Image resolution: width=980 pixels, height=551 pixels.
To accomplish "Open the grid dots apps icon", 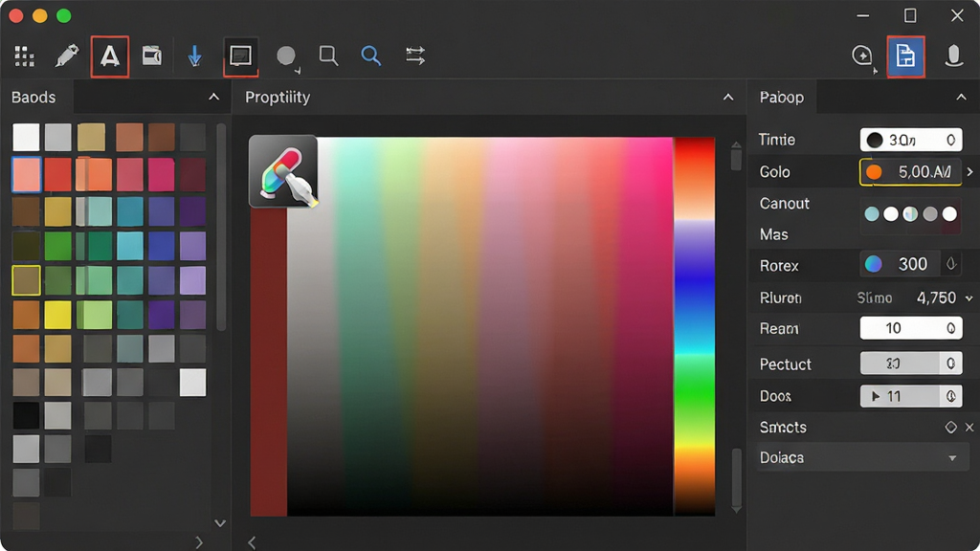I will coord(24,56).
